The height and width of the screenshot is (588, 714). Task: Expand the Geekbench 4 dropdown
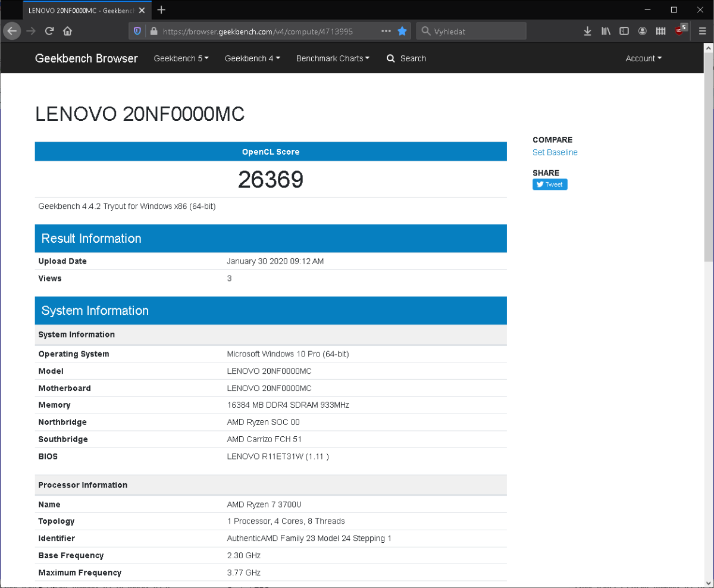point(252,58)
